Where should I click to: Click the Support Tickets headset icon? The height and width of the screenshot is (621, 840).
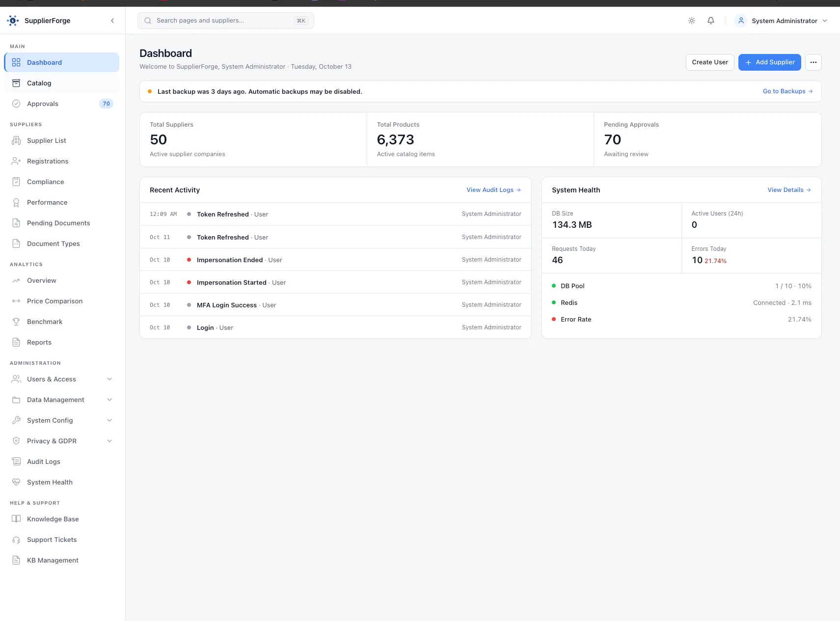(16, 540)
